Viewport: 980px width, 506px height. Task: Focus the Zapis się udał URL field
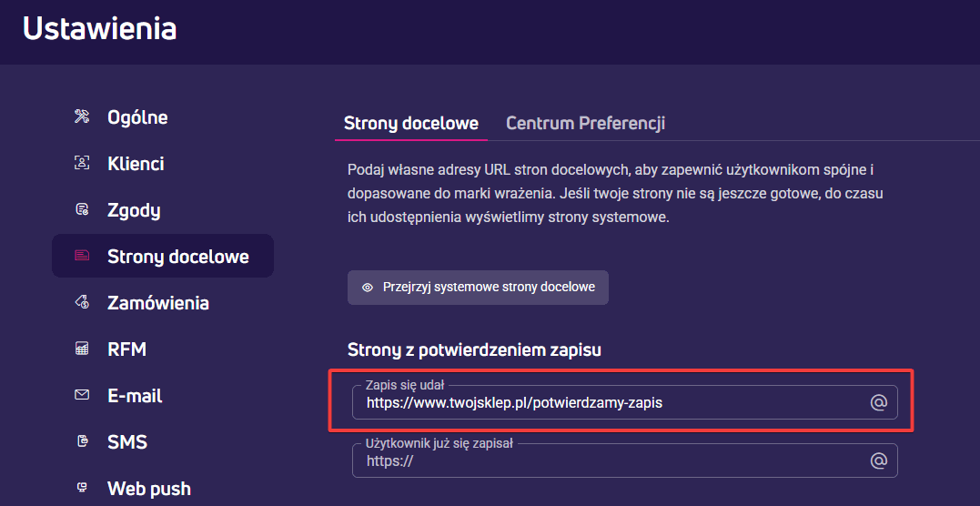click(x=624, y=402)
